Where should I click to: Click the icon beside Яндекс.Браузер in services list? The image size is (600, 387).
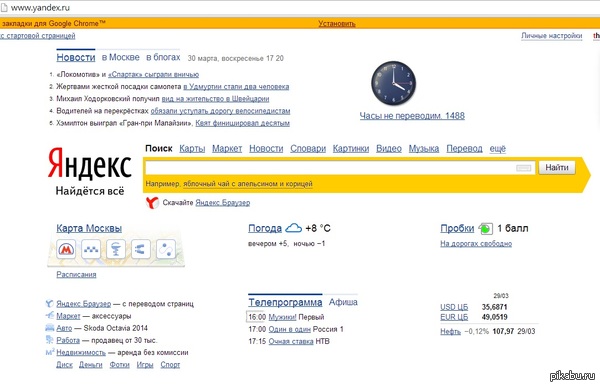click(49, 304)
